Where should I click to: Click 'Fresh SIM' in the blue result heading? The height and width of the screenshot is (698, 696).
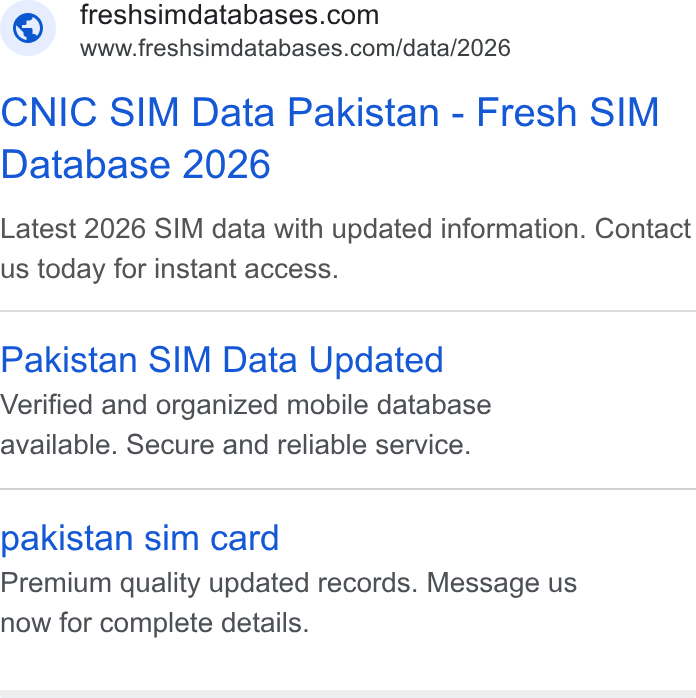tap(567, 112)
